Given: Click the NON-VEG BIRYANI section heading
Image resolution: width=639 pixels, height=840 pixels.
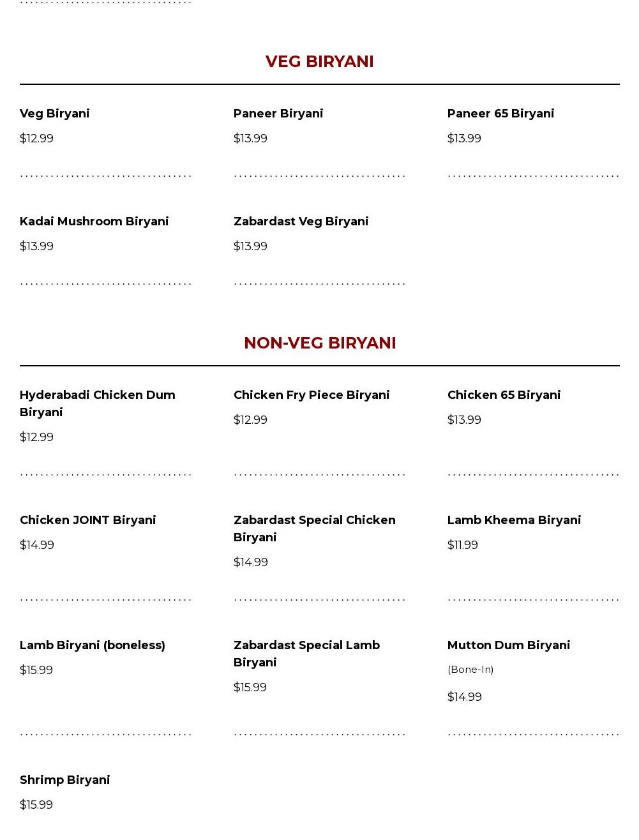Looking at the screenshot, I should pos(319,343).
